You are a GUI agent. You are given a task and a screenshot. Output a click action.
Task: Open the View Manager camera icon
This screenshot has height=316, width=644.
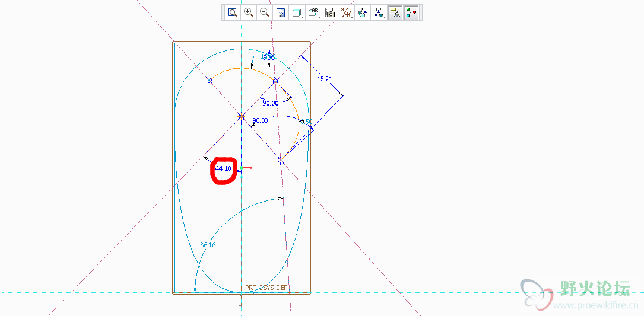[330, 12]
